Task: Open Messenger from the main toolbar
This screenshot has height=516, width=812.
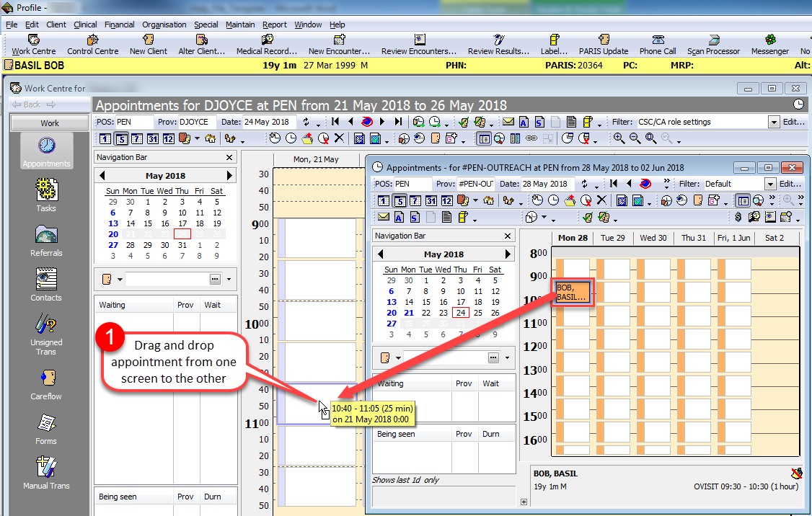Action: click(770, 45)
